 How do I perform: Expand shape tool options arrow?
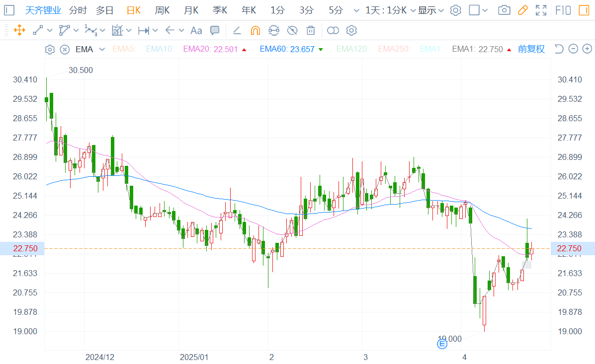[x=76, y=30]
